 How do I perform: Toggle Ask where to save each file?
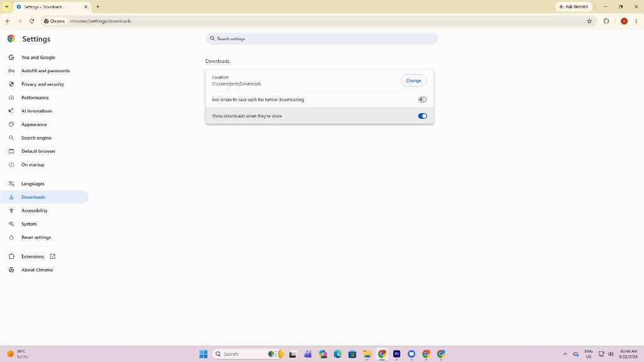pos(422,100)
